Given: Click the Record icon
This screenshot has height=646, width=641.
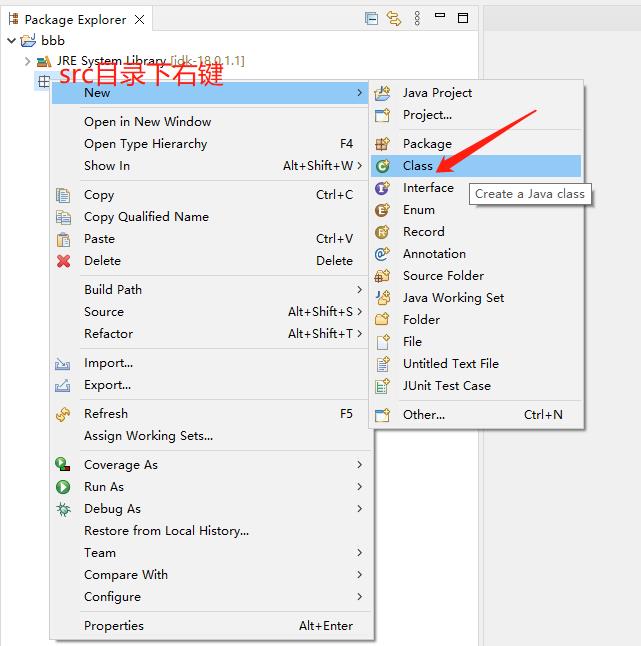Looking at the screenshot, I should [382, 232].
